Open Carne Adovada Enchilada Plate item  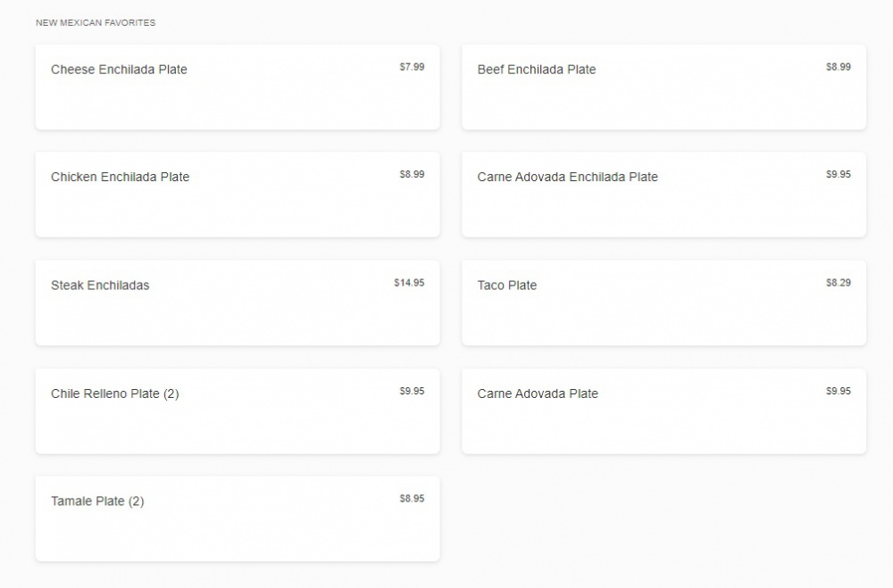click(x=663, y=195)
